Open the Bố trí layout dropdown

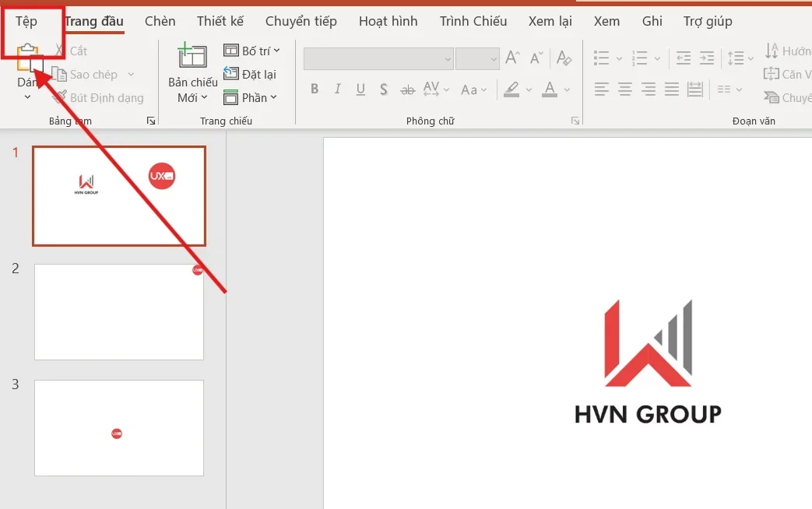(251, 51)
